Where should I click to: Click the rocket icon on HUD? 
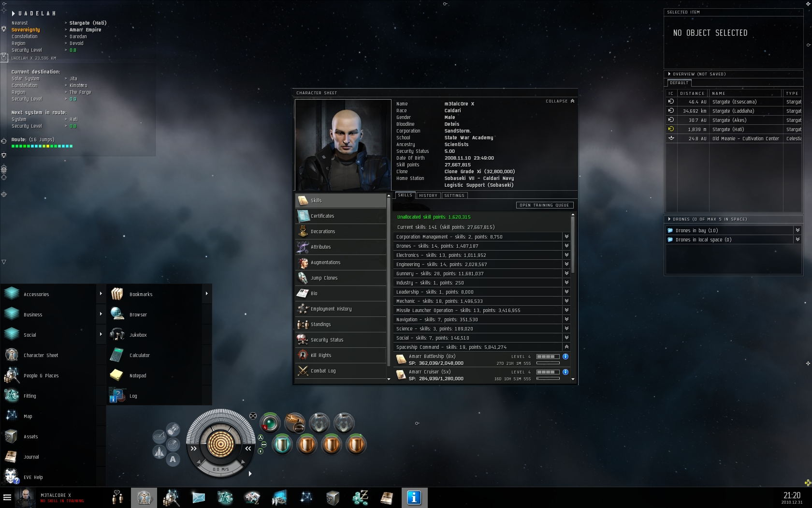(x=159, y=452)
